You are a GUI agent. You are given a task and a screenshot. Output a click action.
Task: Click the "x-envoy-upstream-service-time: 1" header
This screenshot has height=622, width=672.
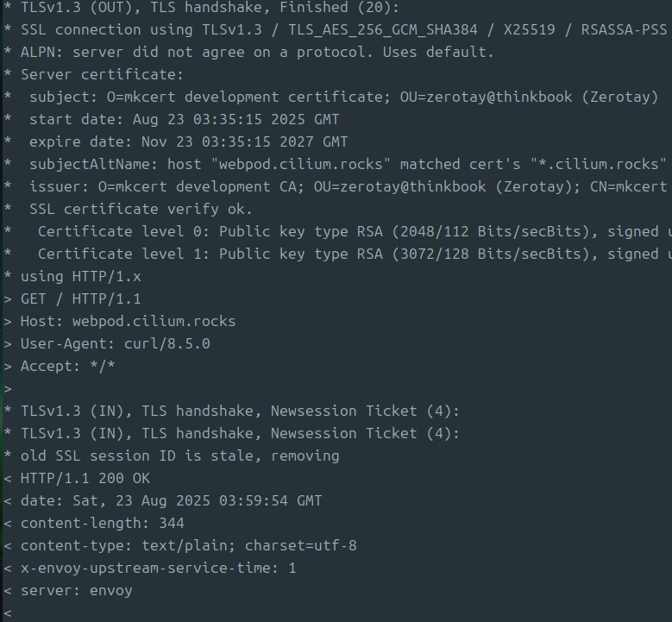coord(158,568)
